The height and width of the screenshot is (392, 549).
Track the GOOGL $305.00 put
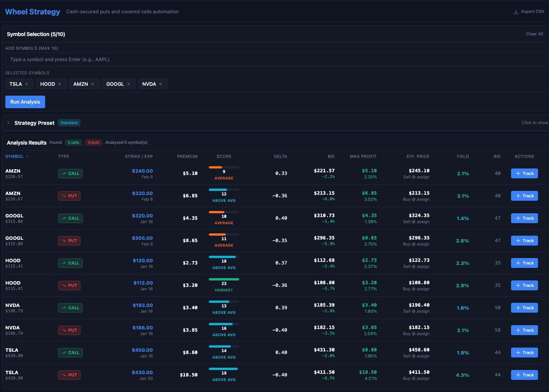[x=524, y=241]
